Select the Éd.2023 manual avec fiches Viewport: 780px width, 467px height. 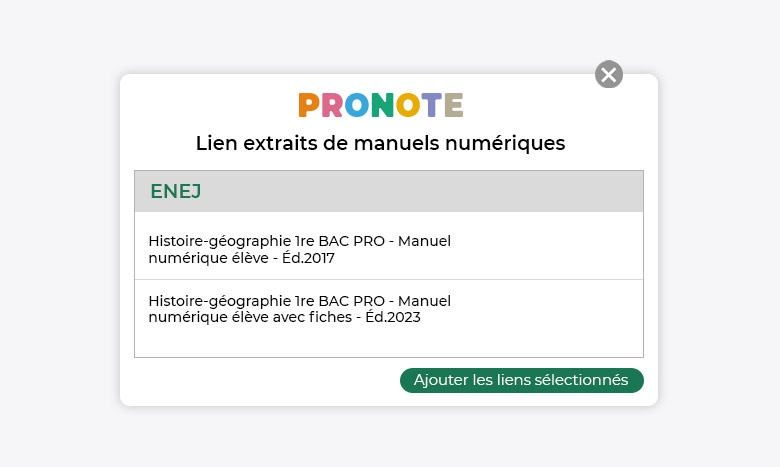(389, 308)
